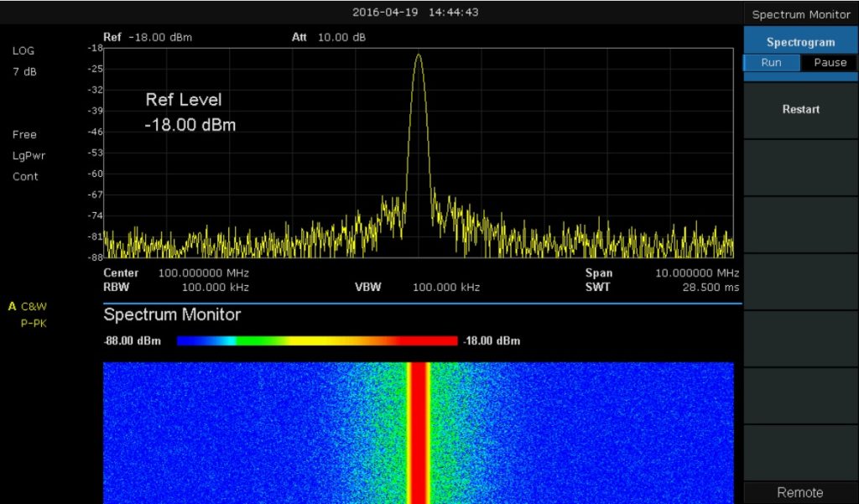Image resolution: width=859 pixels, height=504 pixels.
Task: Select the VBW 100.000 kHz value
Action: click(445, 287)
